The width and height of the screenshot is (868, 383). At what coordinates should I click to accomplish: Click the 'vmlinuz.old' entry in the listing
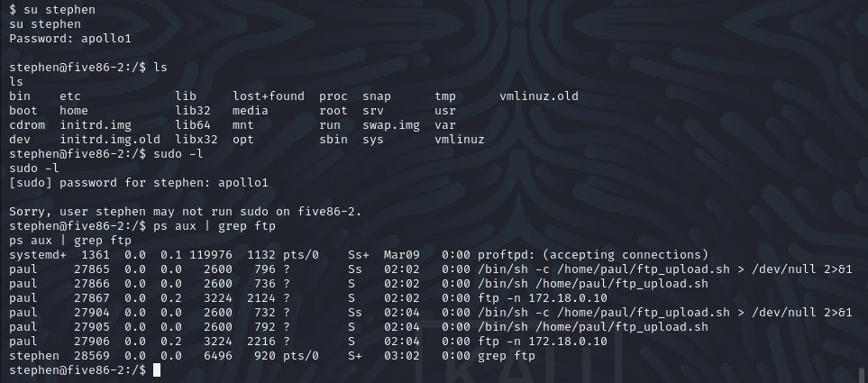[x=539, y=96]
